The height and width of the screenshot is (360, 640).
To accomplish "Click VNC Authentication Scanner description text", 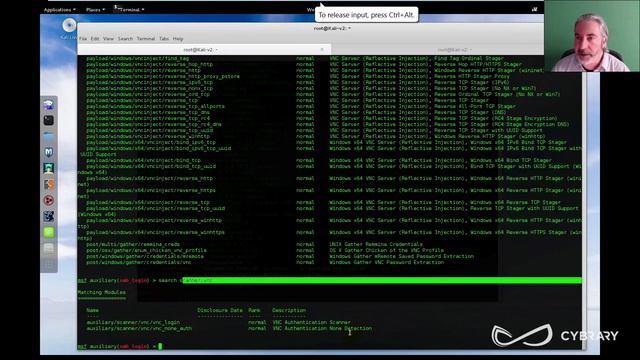I will pos(311,322).
